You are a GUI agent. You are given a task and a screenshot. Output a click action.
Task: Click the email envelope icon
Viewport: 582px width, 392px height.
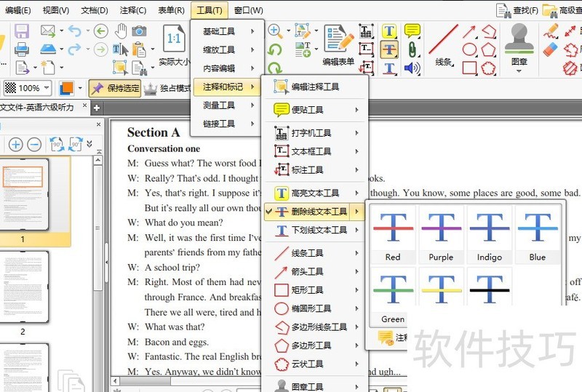pos(48,31)
